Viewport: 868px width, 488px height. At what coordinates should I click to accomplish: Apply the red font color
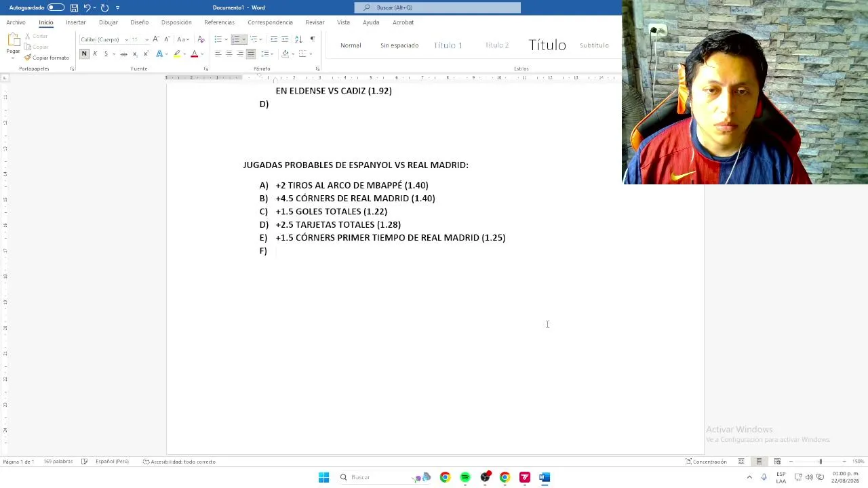coord(194,54)
